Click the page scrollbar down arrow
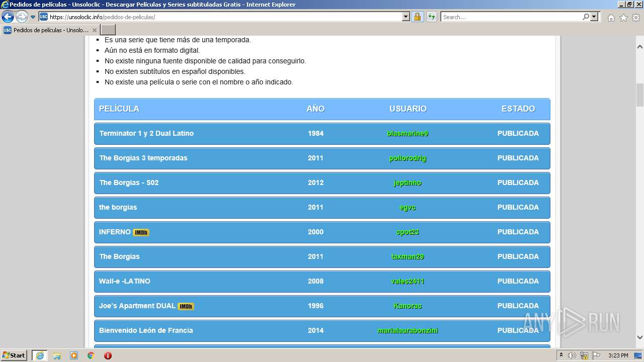Screen dimensions: 644x362 (640, 337)
